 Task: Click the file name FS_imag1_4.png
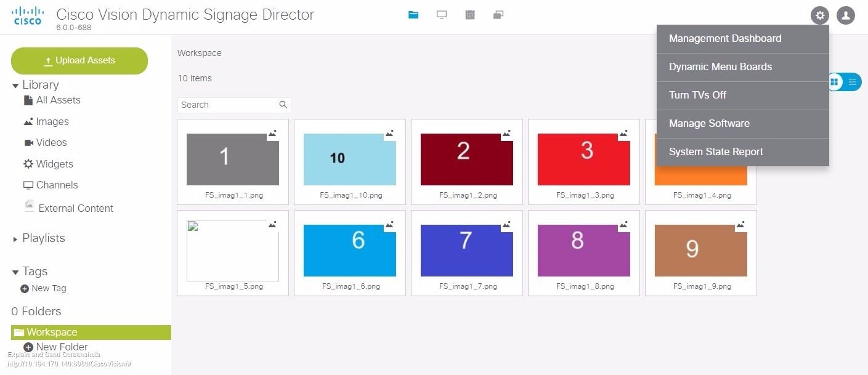click(x=702, y=195)
